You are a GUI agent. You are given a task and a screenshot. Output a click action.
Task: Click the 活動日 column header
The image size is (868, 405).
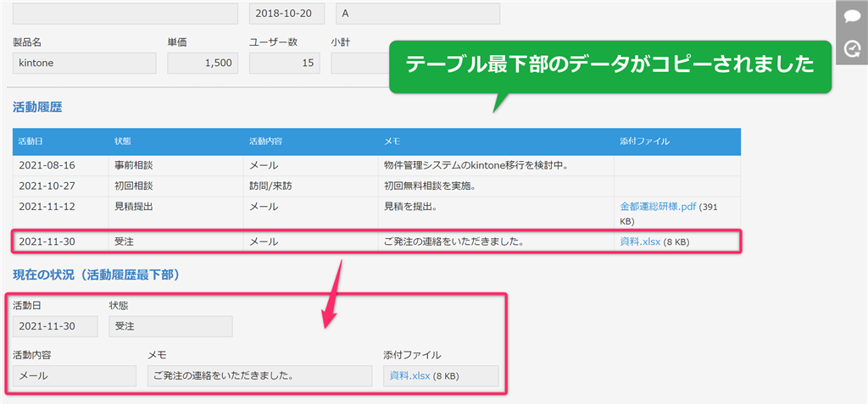[x=60, y=141]
